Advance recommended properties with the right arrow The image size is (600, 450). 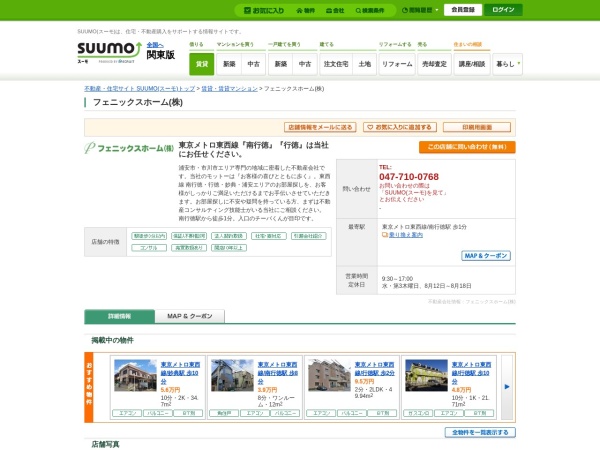point(507,387)
